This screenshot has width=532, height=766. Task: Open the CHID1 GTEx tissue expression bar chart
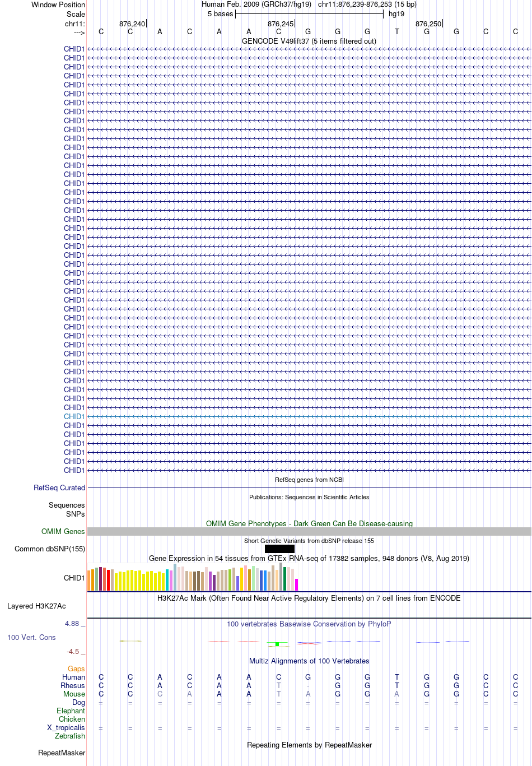[193, 577]
